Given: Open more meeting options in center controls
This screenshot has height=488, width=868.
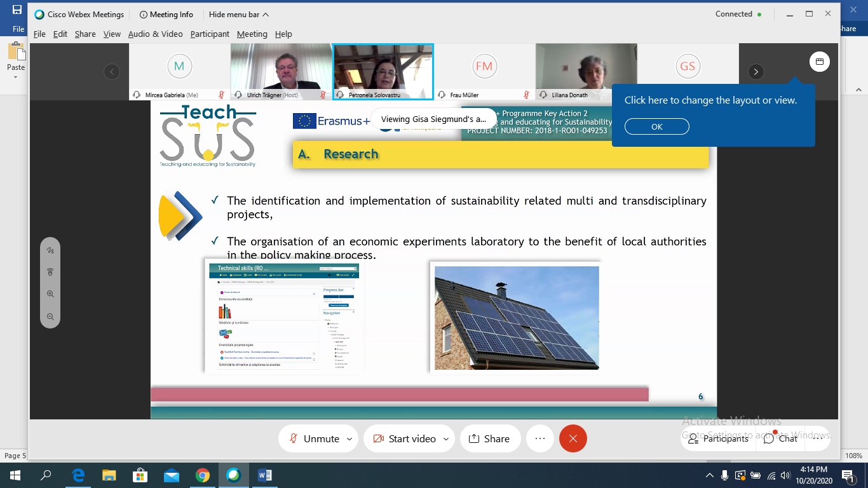Looking at the screenshot, I should click(540, 438).
